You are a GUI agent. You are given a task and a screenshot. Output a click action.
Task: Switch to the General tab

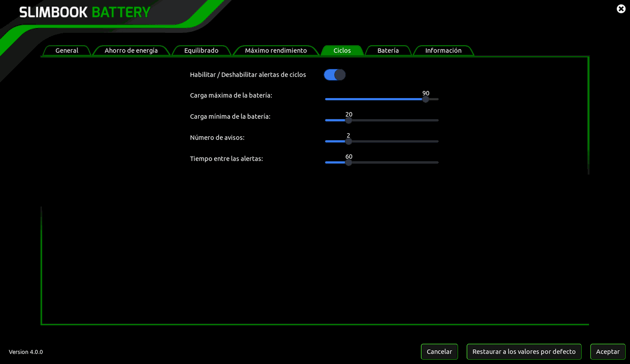point(67,50)
